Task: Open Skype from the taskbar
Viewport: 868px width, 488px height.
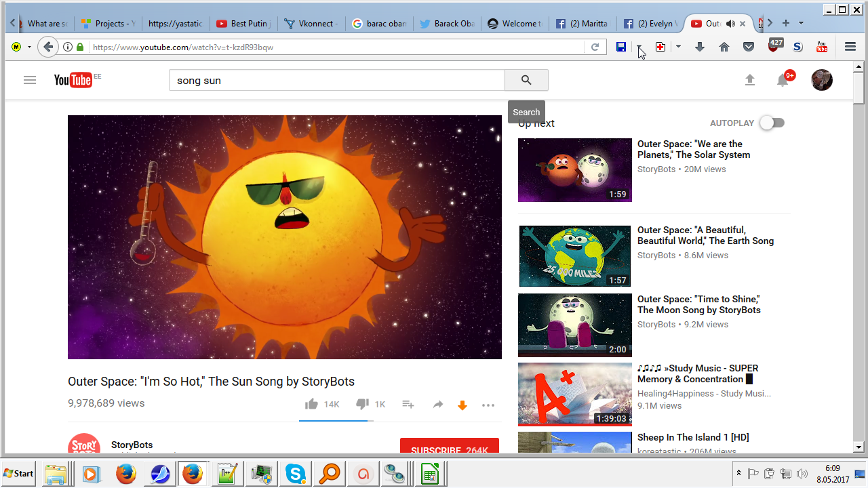Action: click(295, 473)
